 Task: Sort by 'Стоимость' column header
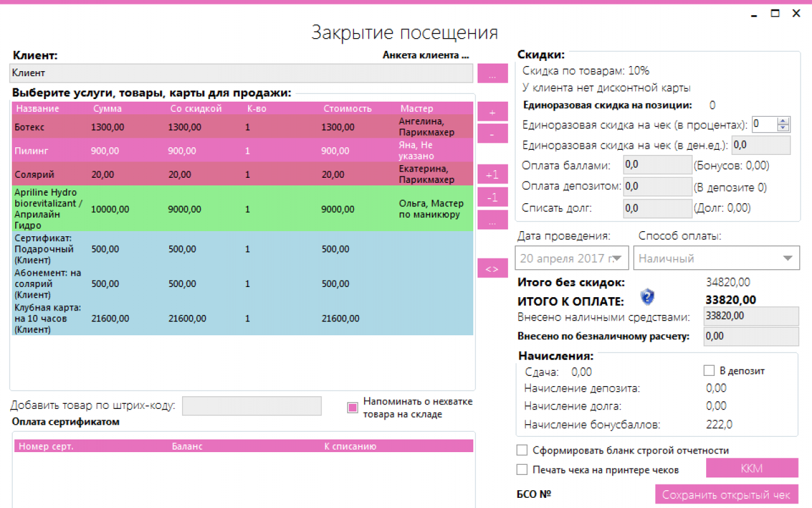[x=347, y=109]
